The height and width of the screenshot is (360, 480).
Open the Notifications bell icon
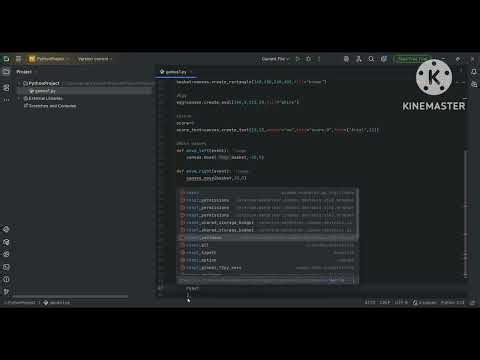tap(474, 72)
